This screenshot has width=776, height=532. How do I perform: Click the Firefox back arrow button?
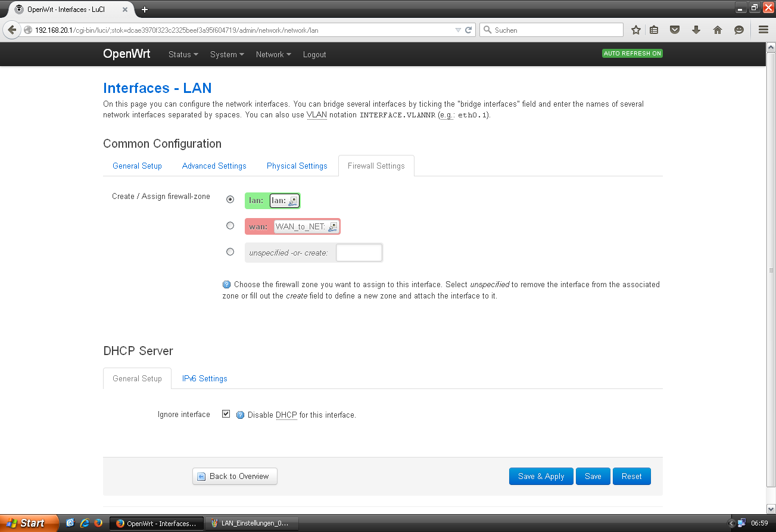pos(12,30)
